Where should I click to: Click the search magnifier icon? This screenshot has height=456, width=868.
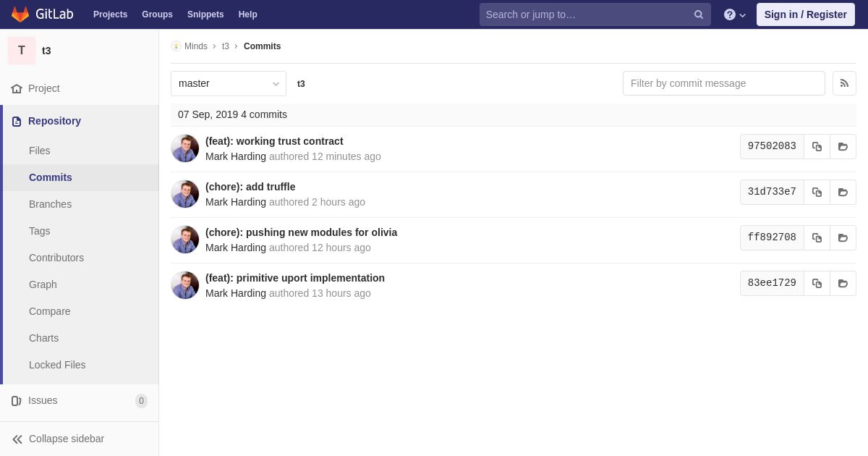click(698, 14)
